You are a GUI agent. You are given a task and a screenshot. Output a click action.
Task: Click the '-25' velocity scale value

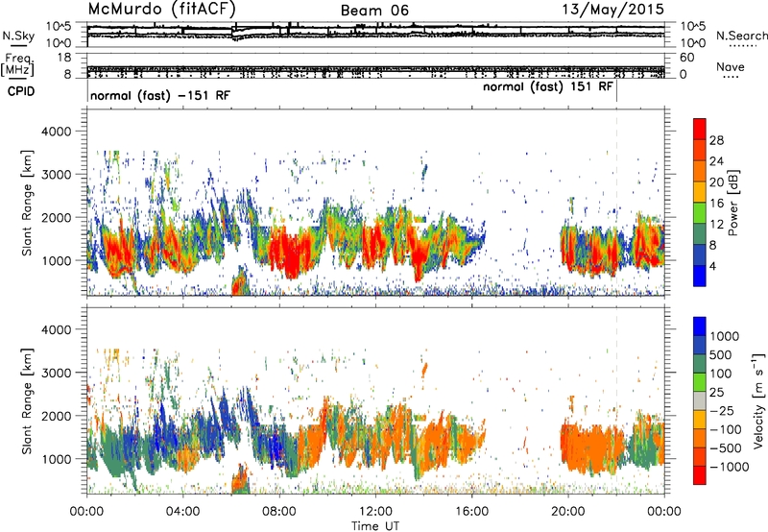click(722, 410)
